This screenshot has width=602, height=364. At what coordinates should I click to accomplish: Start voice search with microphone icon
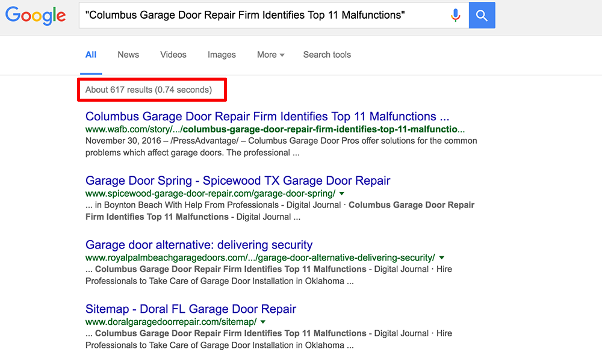pos(455,16)
